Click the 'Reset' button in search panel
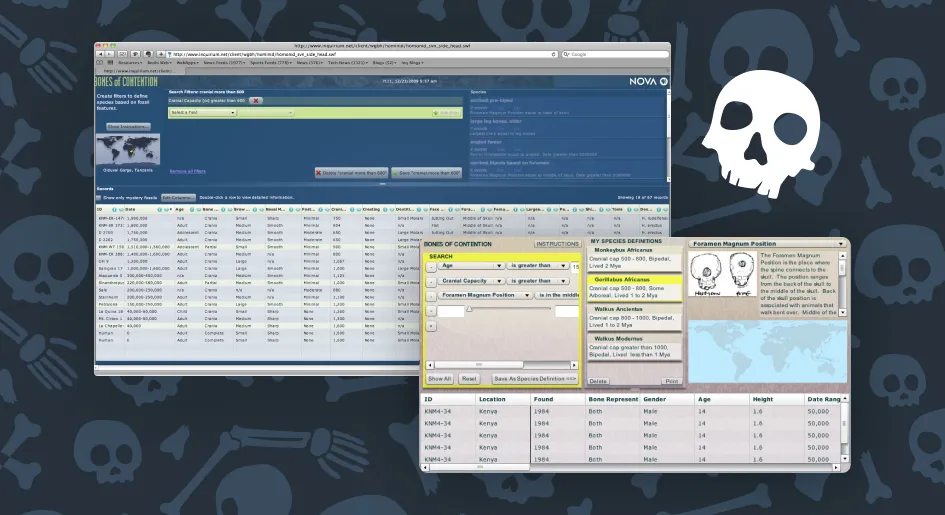Viewport: 945px width, 515px height. 468,379
